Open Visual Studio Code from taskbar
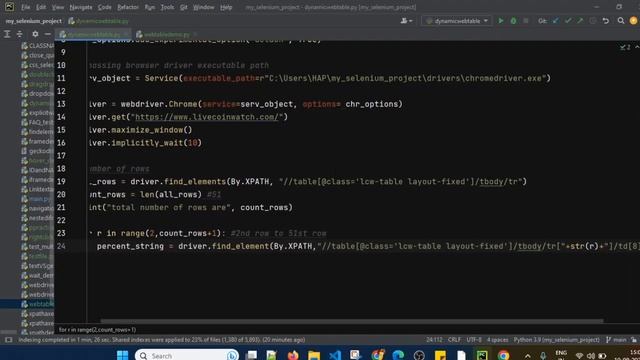640x360 pixels. 335,355
